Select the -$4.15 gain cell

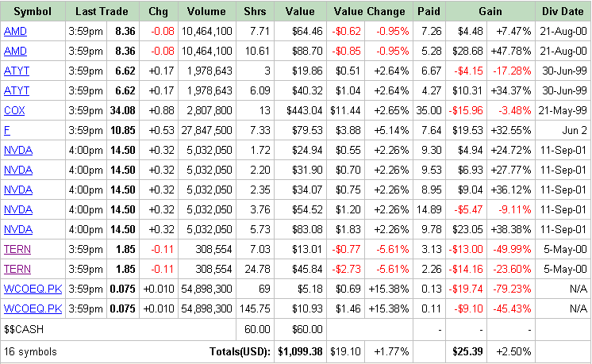(467, 71)
